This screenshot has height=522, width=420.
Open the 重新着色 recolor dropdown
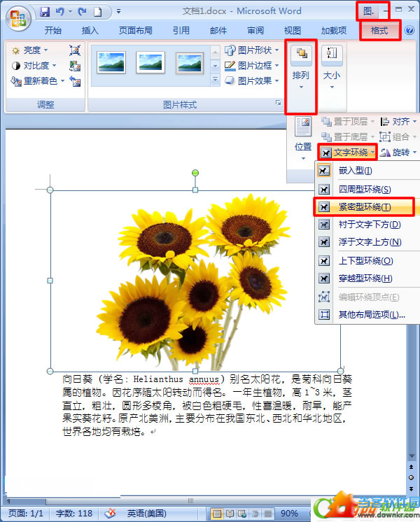(x=37, y=81)
